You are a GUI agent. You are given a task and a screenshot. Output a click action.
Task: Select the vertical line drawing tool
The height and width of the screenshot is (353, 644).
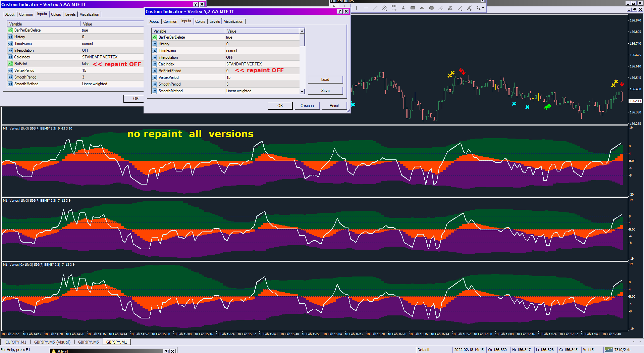[356, 8]
